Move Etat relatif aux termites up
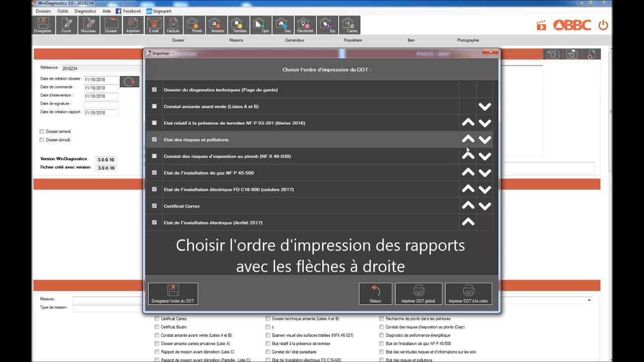Viewport: 644px width, 362px height. (x=468, y=123)
